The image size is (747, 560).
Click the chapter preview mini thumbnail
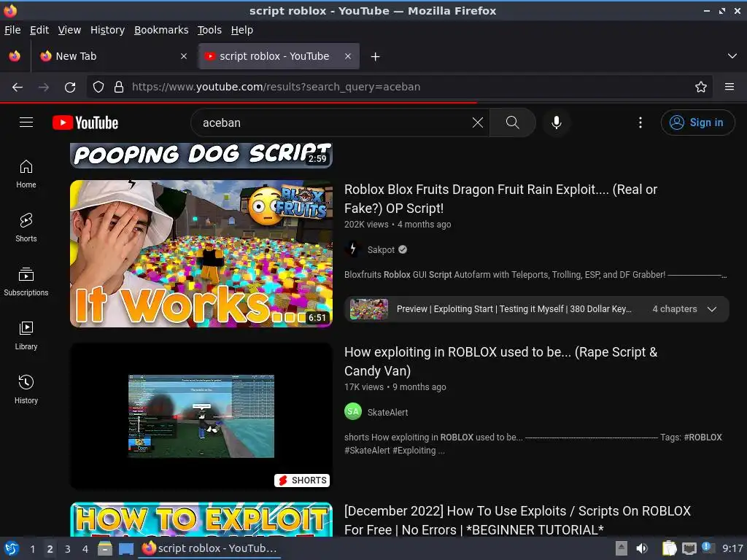pyautogui.click(x=368, y=309)
